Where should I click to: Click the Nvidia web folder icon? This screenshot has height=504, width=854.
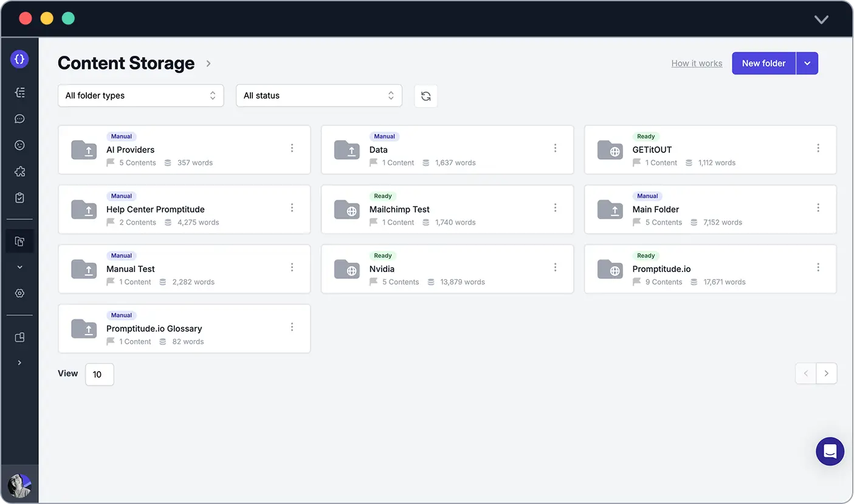pyautogui.click(x=347, y=269)
